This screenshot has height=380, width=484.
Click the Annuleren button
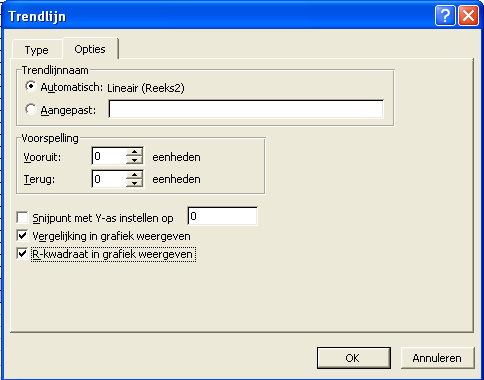tap(437, 358)
